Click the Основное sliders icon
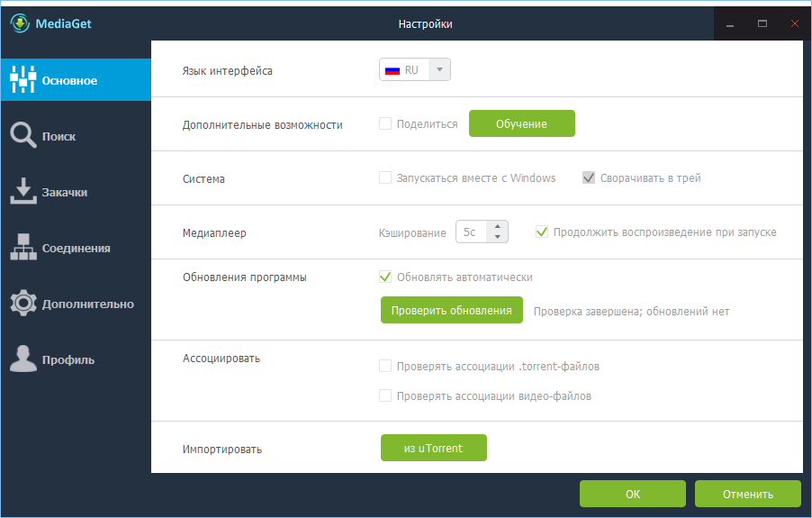Image resolution: width=812 pixels, height=518 pixels. click(x=23, y=80)
